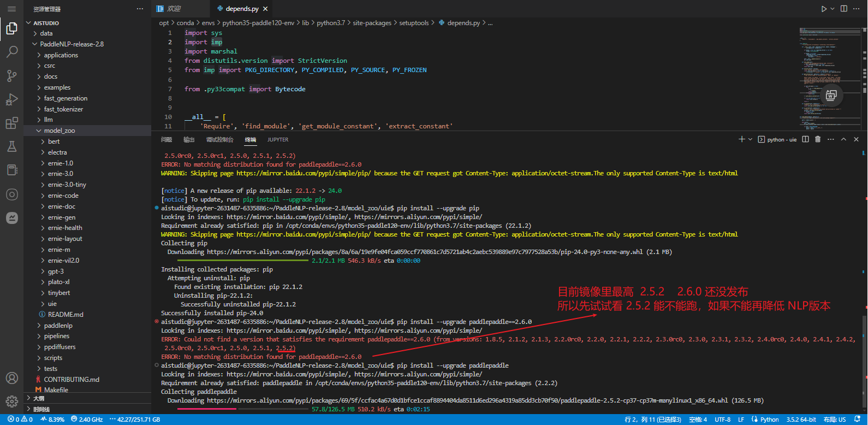Screen dimensions: 868x425
Task: Select the depends.py editor tab
Action: coord(241,9)
